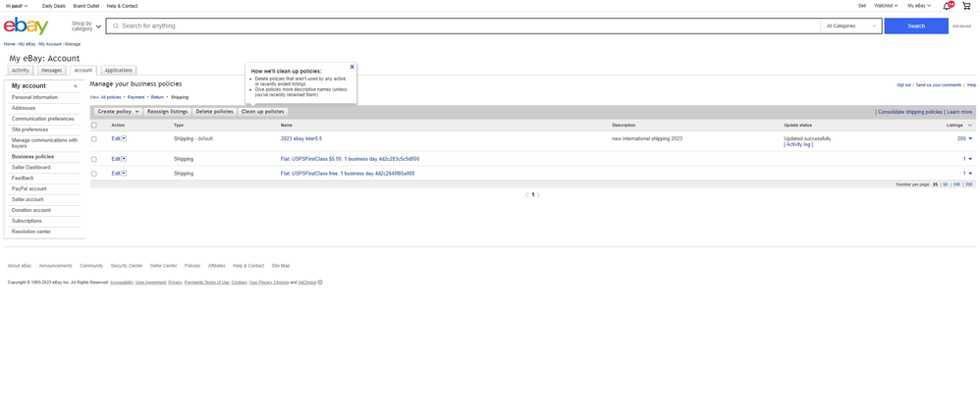This screenshot has height=413, width=980.
Task: Expand the 205 listings arrow
Action: (x=970, y=138)
